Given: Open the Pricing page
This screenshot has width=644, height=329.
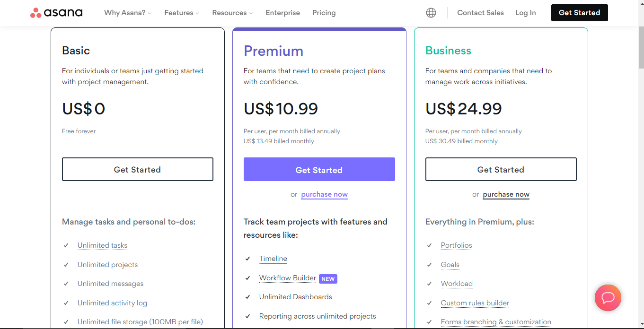Looking at the screenshot, I should pos(324,13).
